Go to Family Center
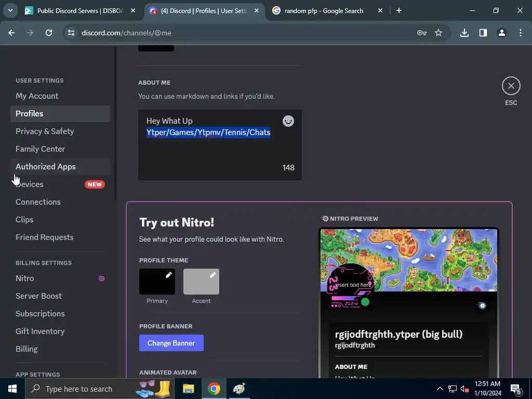Screen dimensions: 532x399 (60, 149)
